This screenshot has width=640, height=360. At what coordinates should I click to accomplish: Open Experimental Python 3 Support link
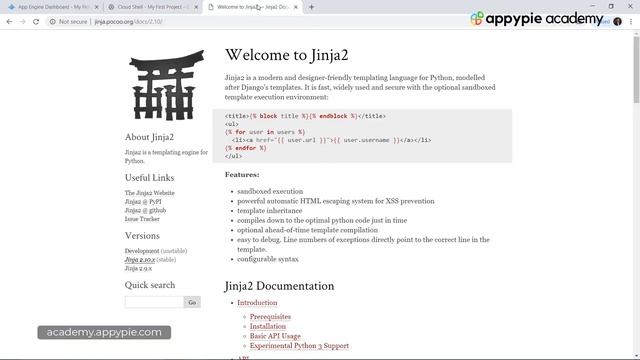point(299,345)
